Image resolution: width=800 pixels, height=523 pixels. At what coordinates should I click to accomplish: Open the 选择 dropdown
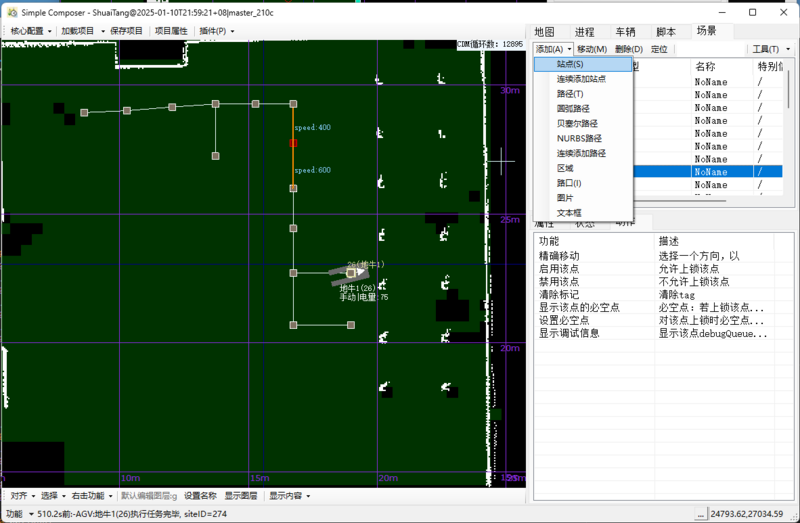click(53, 496)
